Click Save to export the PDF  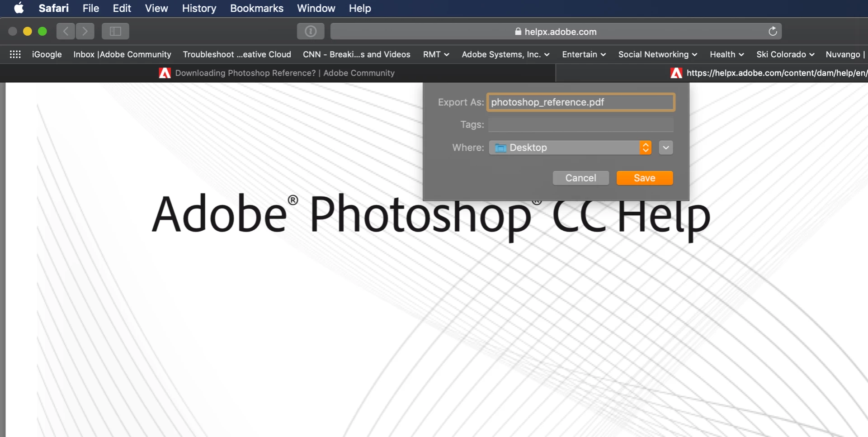pos(645,178)
